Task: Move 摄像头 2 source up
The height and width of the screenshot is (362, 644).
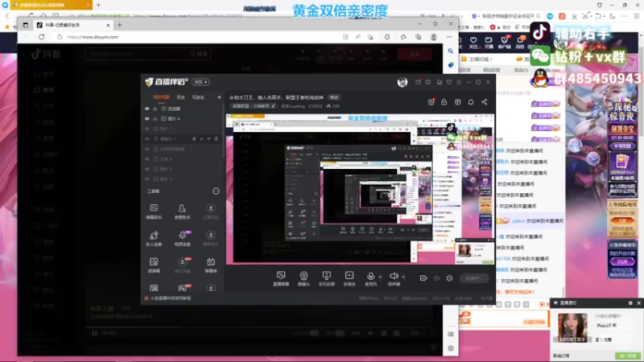Action: pos(202,138)
